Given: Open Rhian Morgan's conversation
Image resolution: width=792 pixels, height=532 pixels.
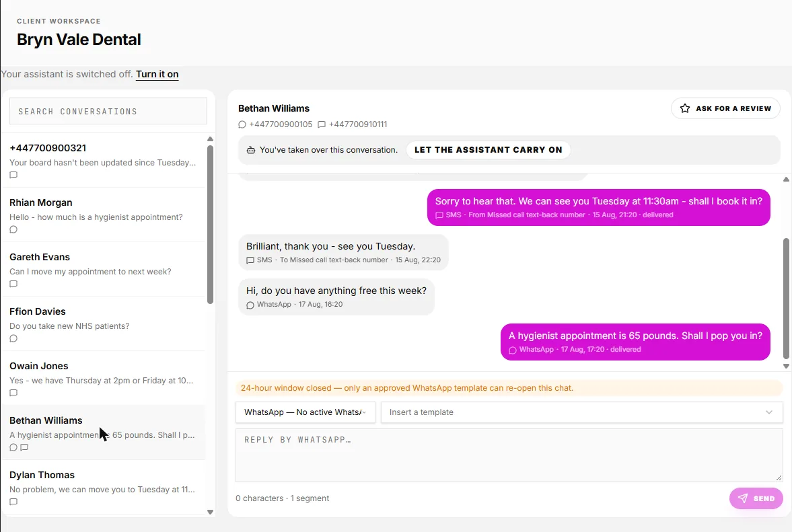Looking at the screenshot, I should [x=103, y=215].
